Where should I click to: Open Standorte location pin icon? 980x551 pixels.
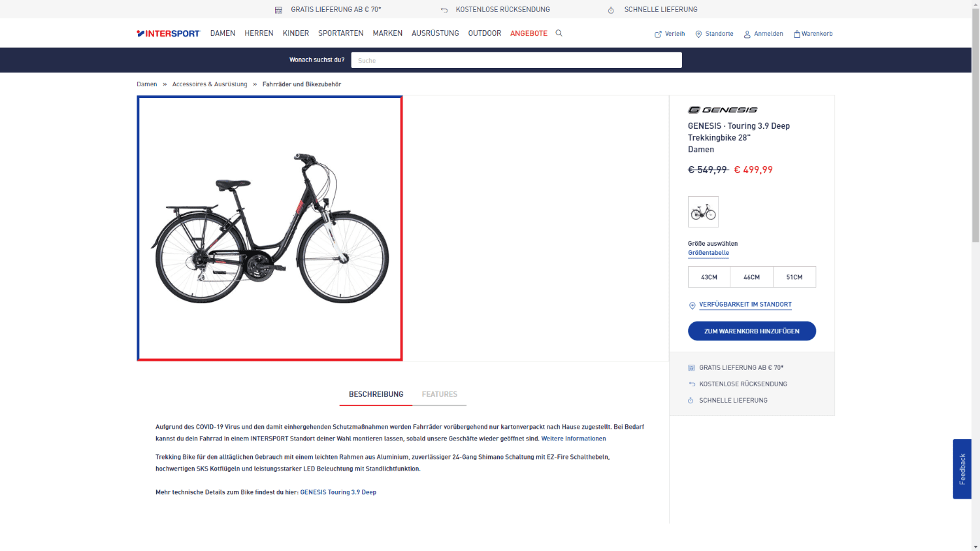698,34
